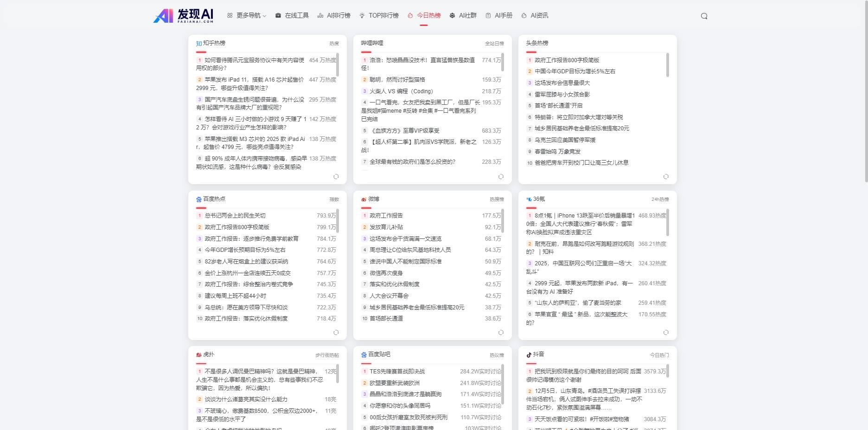Open 头条 item 乌克兰回应美国暂停军援
The width and height of the screenshot is (868, 430).
pyautogui.click(x=565, y=140)
